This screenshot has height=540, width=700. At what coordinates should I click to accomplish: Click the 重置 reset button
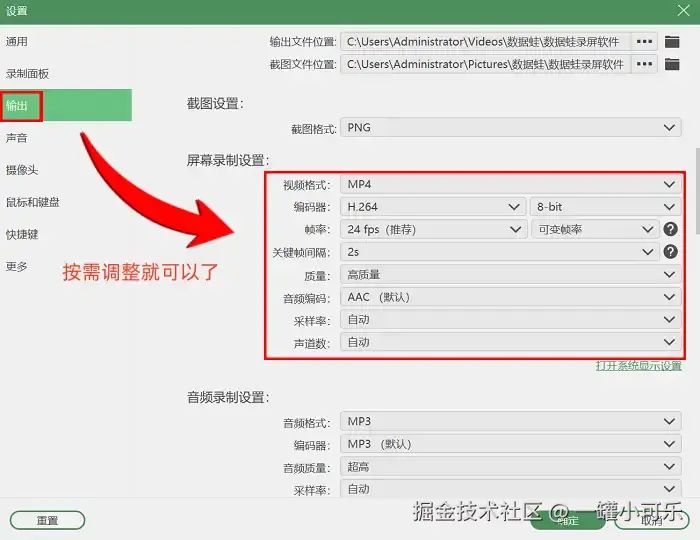(47, 520)
